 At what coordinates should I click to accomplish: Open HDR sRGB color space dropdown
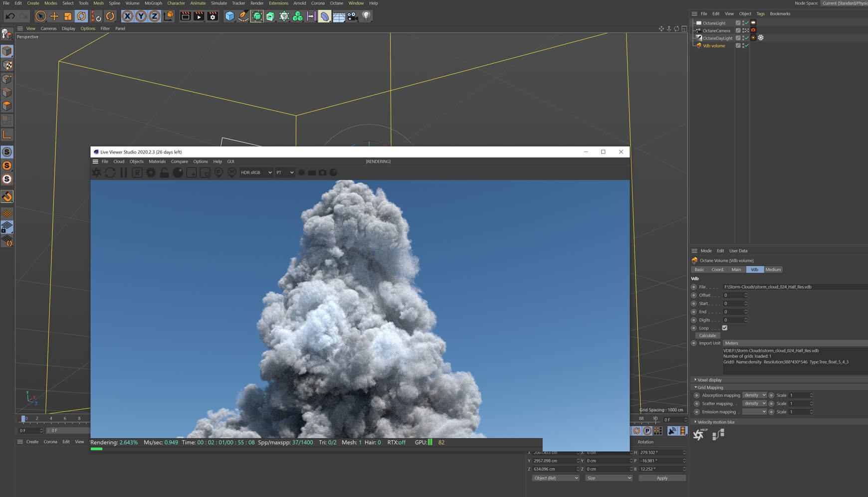click(256, 172)
